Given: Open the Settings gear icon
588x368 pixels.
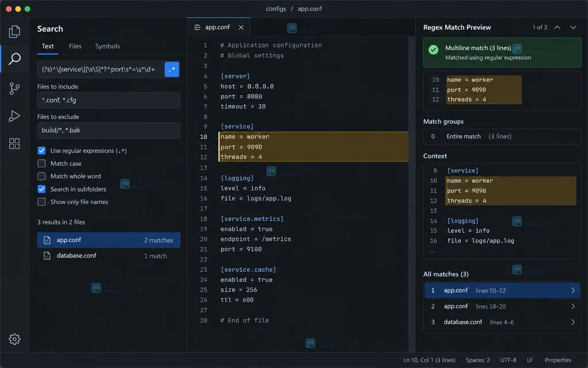Looking at the screenshot, I should pyautogui.click(x=14, y=339).
